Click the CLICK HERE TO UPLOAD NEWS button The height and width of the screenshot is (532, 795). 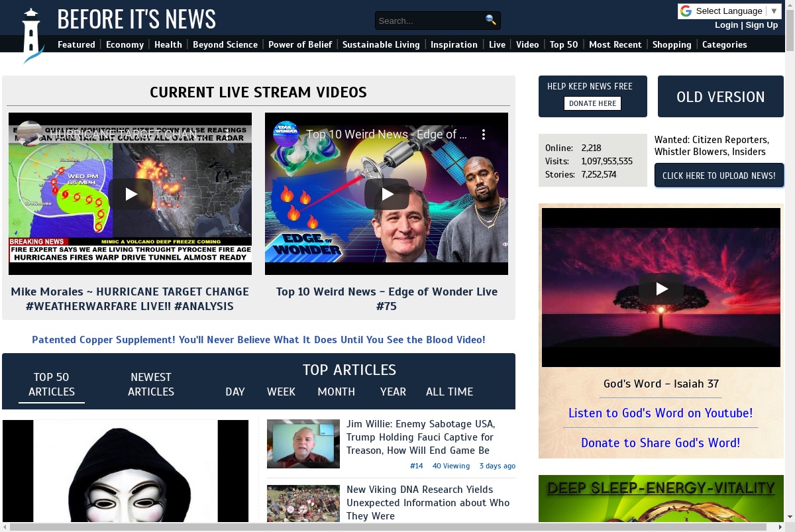click(x=719, y=176)
